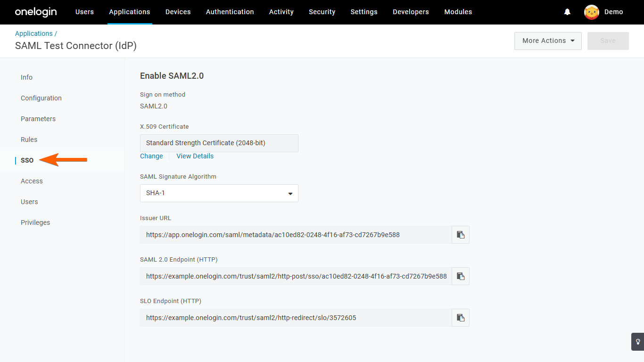The image size is (644, 362).
Task: Go to the Parameters tab
Action: 38,119
